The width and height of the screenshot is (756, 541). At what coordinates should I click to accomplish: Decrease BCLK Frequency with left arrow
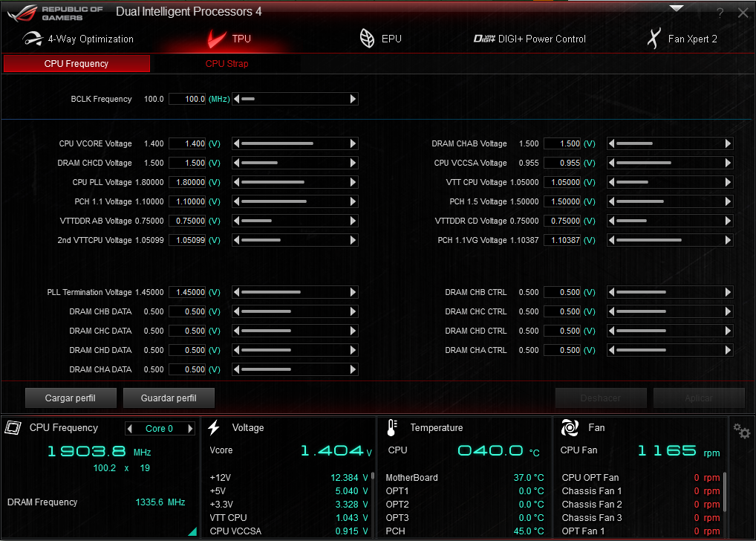(237, 99)
